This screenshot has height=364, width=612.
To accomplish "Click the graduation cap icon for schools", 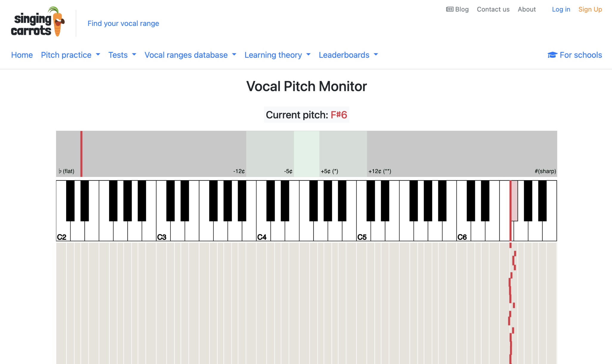I will 552,55.
